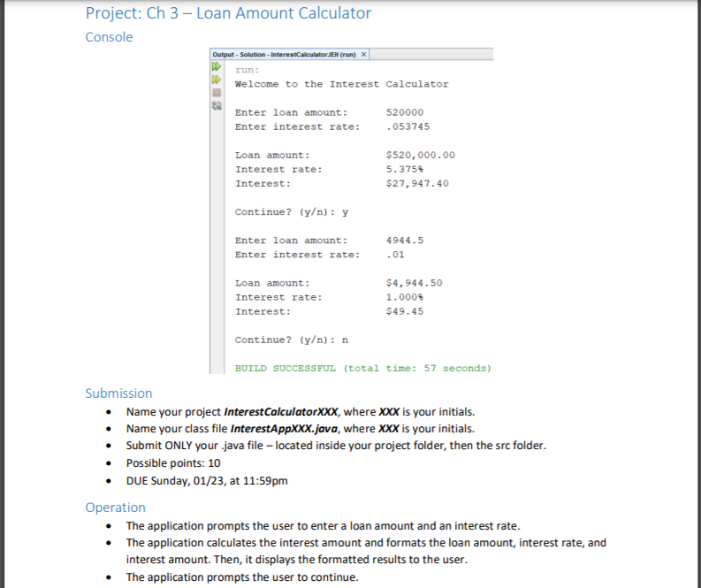Click the heading Project: Ch 3 – Loan Amount Calculator
The height and width of the screenshot is (588, 701).
tap(228, 13)
